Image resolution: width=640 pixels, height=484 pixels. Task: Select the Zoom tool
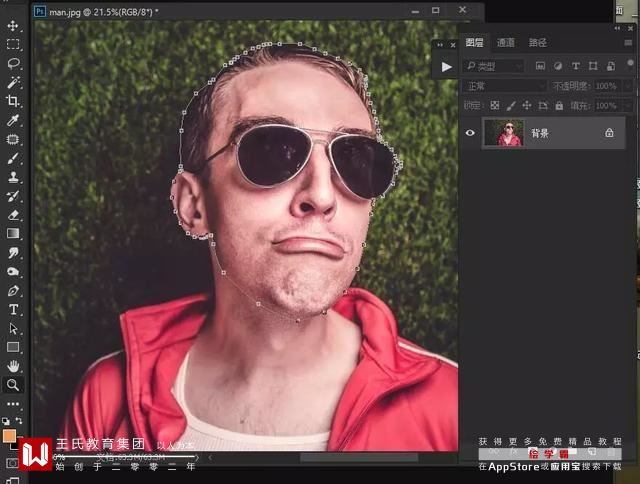point(13,385)
